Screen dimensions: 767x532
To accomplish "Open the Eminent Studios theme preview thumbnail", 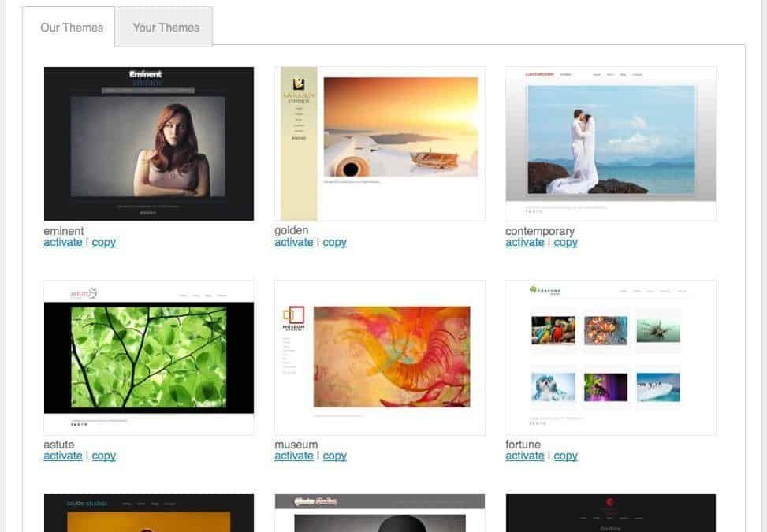I will (149, 143).
